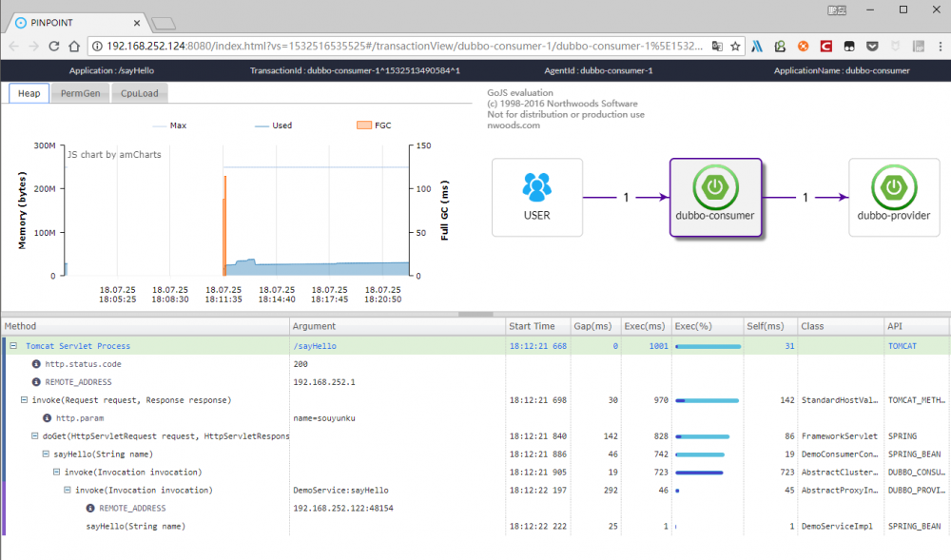The image size is (951, 560).
Task: Collapse invoke(Invocation) DemoService:sayHello row
Action: tap(68, 491)
